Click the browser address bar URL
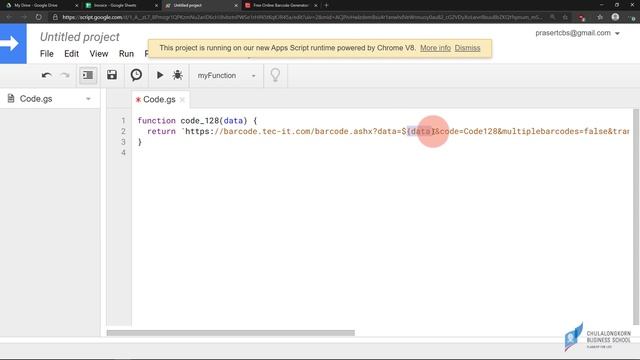Screen dimensions: 640x360 coord(302,18)
